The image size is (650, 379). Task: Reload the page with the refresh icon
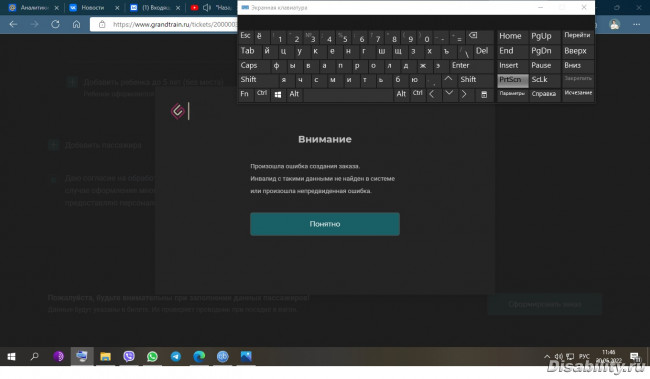point(55,24)
